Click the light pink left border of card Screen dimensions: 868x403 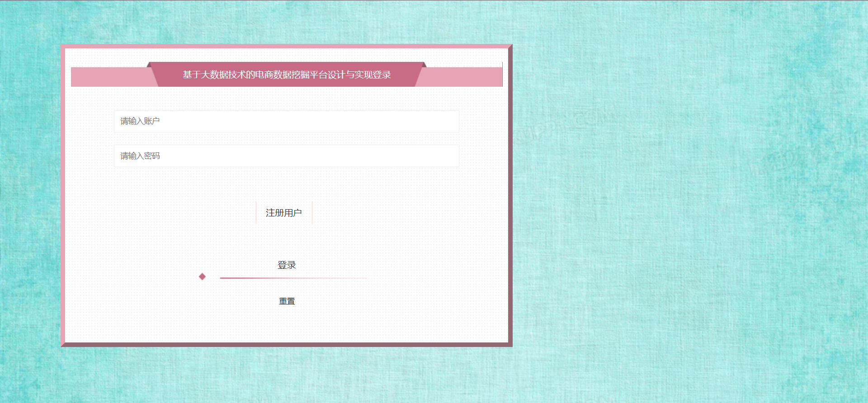click(63, 194)
